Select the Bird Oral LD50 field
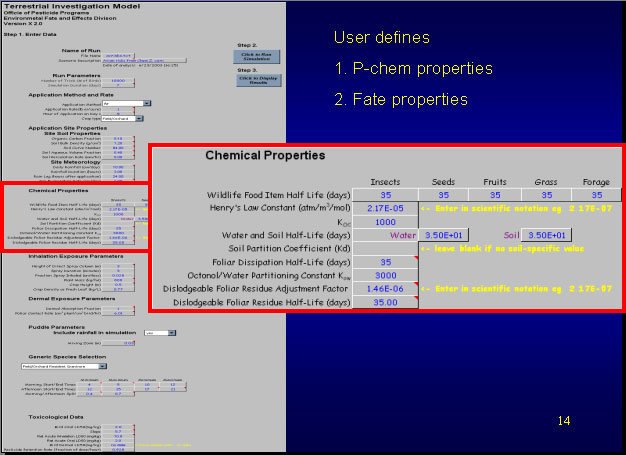 118,427
